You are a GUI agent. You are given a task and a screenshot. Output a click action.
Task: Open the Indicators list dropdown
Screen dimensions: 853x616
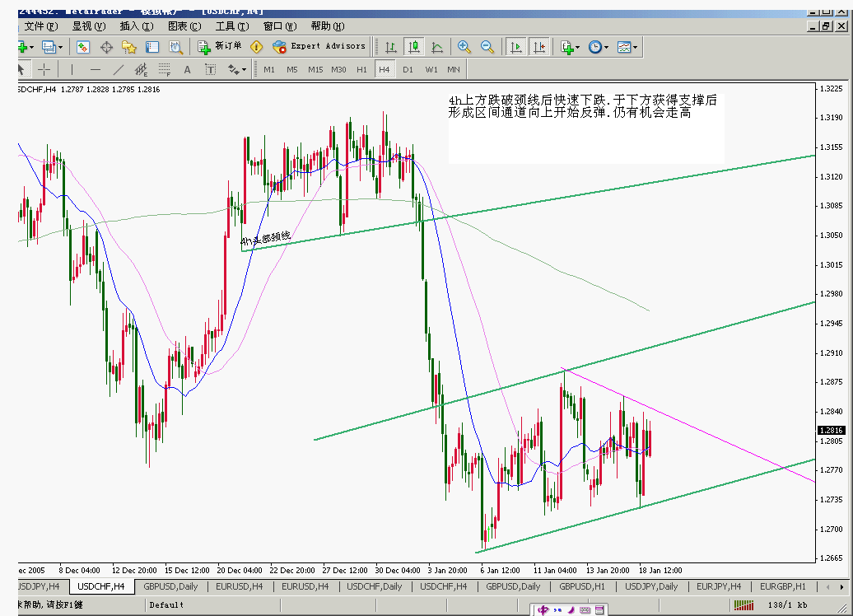click(x=570, y=47)
